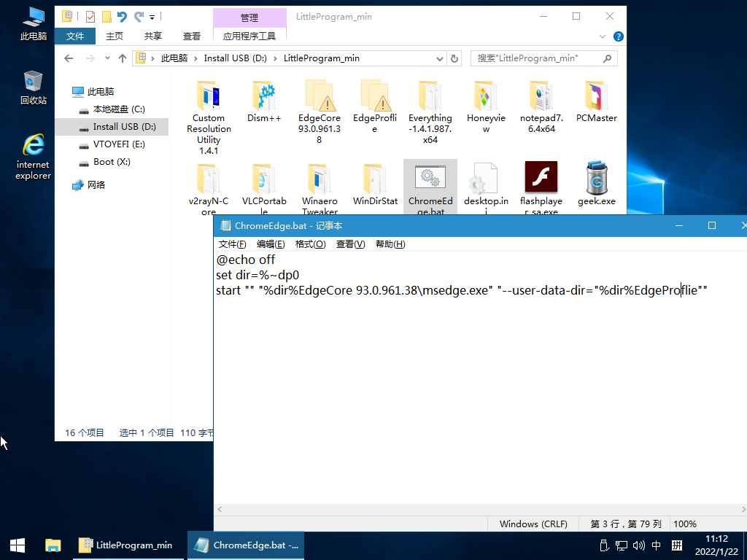Open the 共享 ribbon tab
Viewport: 747px width, 560px height.
153,36
